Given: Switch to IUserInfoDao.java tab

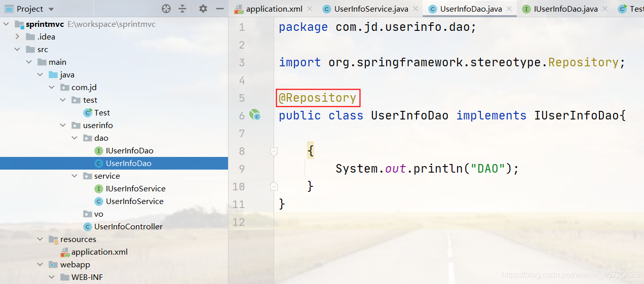Looking at the screenshot, I should tap(565, 9).
